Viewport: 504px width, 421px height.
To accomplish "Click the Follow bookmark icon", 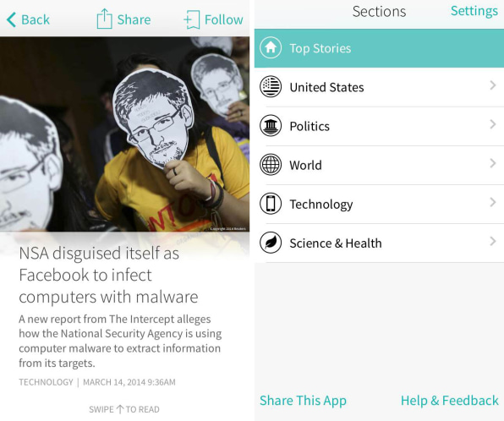I will point(192,19).
